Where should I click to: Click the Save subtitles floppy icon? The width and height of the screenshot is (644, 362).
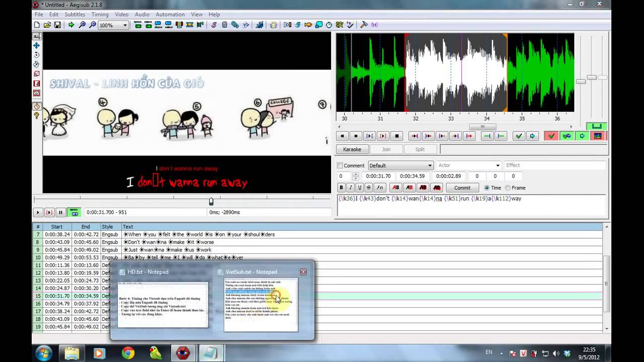coord(57,25)
